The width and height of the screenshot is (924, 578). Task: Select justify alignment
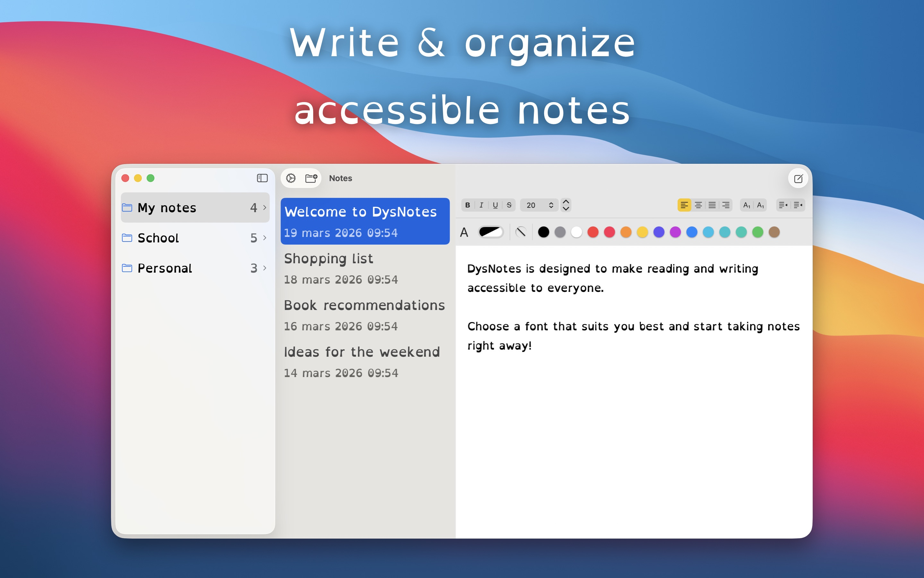[x=712, y=205]
